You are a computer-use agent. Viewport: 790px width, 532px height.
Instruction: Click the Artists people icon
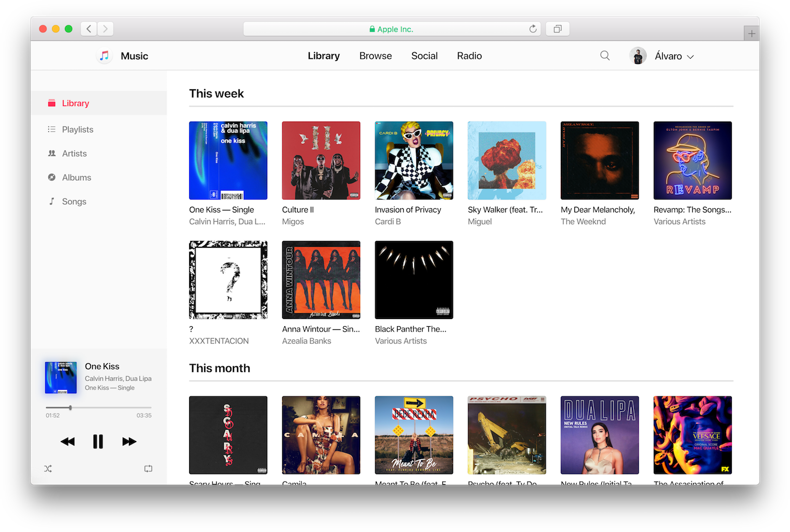click(51, 153)
